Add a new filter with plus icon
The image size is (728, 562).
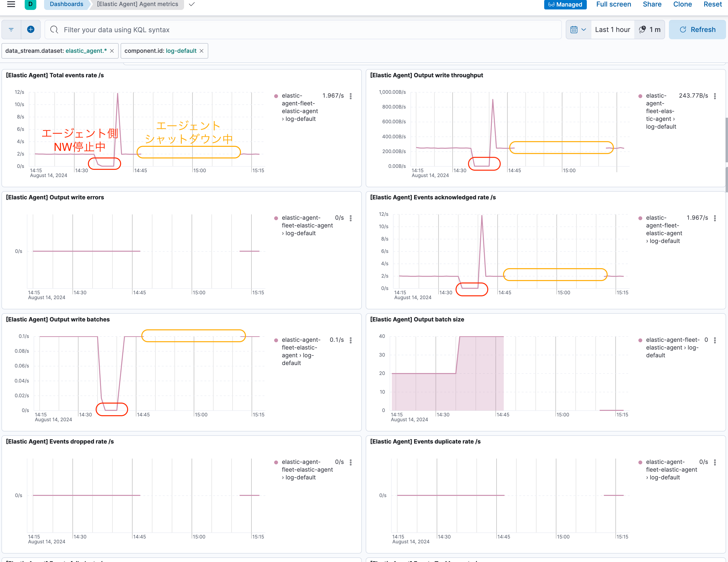tap(31, 30)
